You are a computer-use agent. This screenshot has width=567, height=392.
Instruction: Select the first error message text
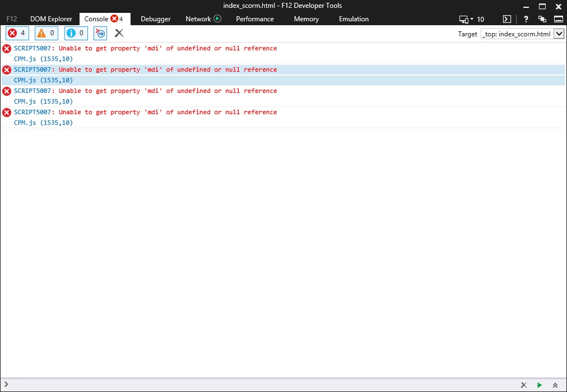[x=168, y=48]
